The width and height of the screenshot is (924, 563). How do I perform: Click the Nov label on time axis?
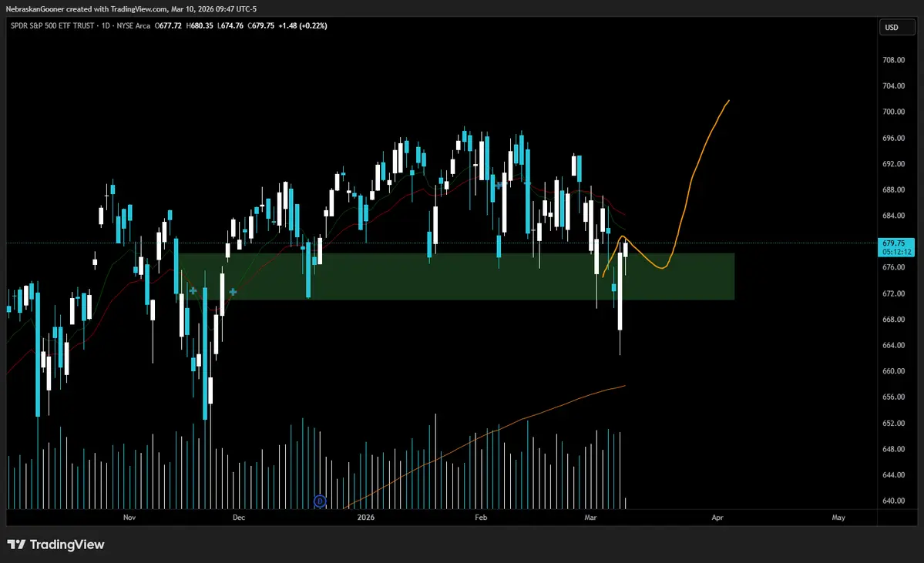coord(129,518)
